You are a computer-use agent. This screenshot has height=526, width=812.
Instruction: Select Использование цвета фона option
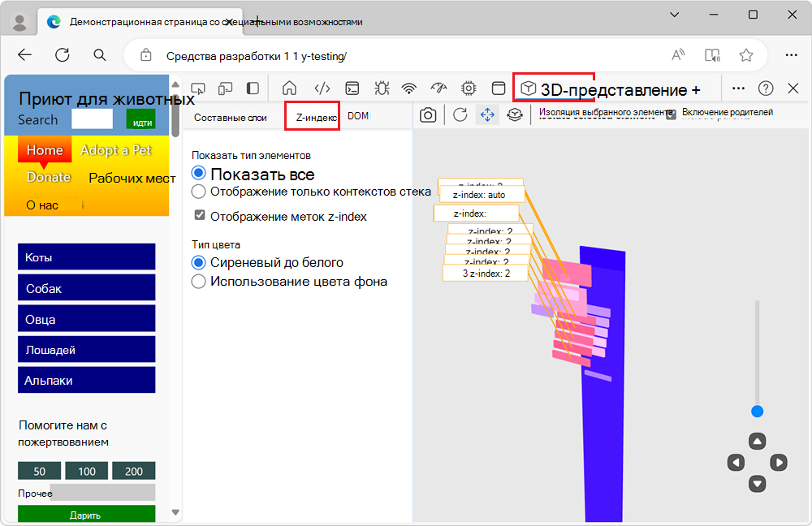pyautogui.click(x=198, y=282)
